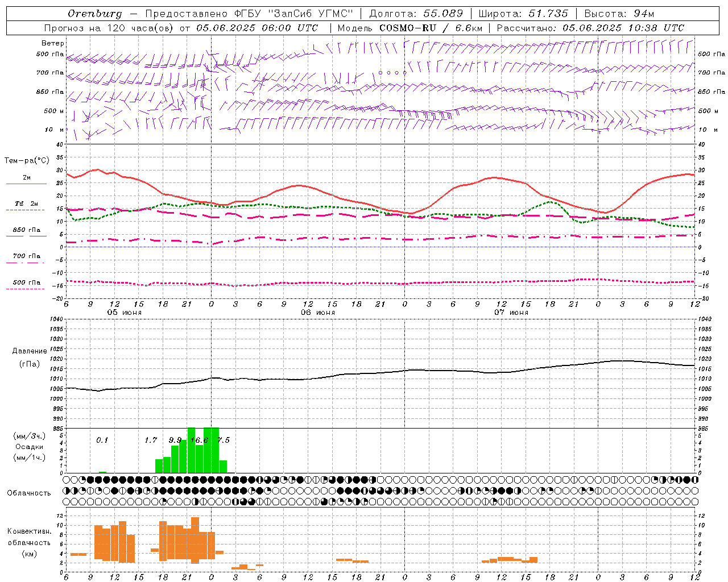Screen dimensions: 728x582
Task: Select the "ЗапСиб УГМС" provider text
Action: (311, 14)
